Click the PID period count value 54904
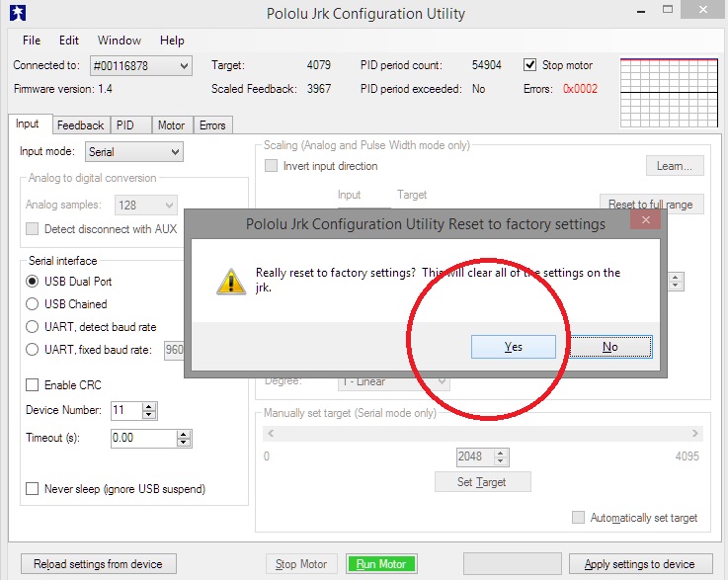This screenshot has height=580, width=728. pyautogui.click(x=487, y=65)
